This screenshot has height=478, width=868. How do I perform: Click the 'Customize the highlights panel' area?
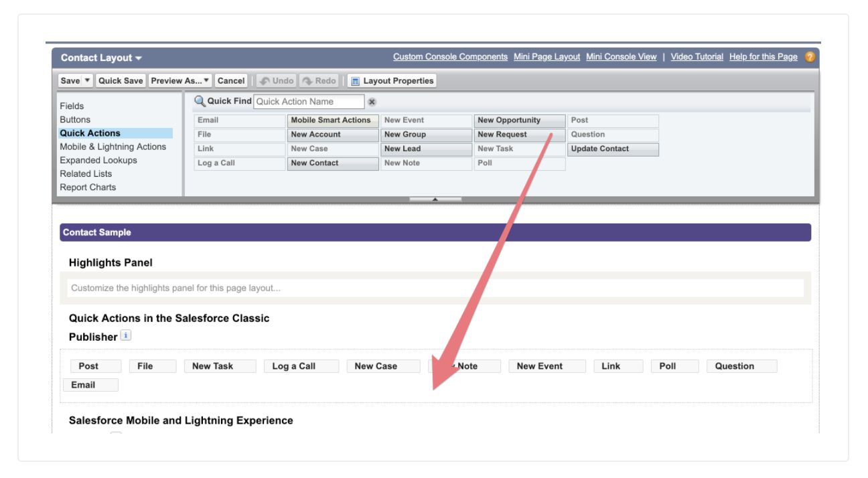tap(435, 289)
